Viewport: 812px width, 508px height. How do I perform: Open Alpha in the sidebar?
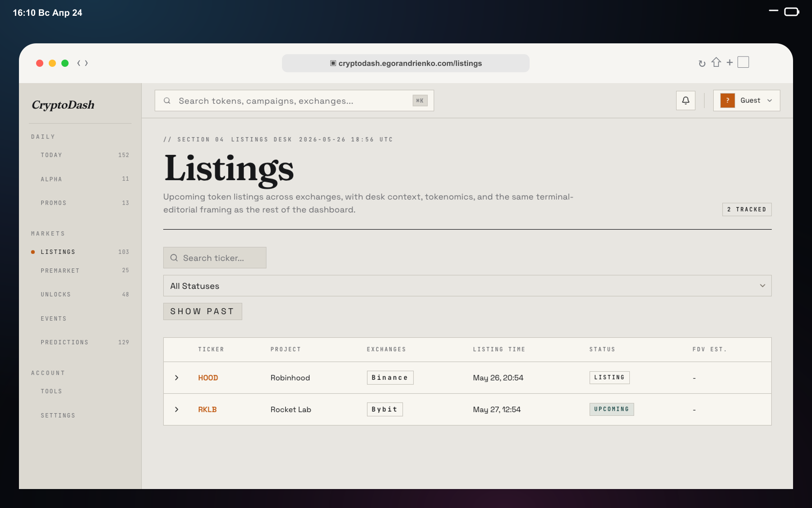pyautogui.click(x=80, y=179)
